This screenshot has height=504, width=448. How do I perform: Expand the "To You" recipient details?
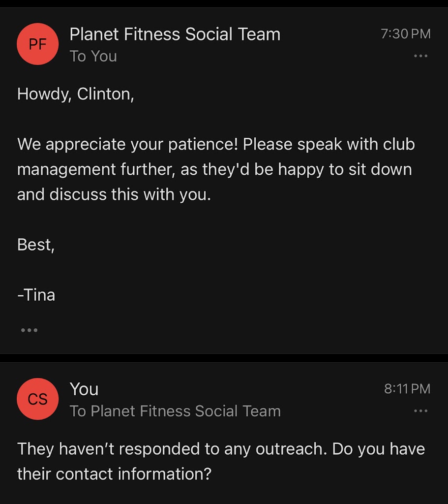coord(93,57)
